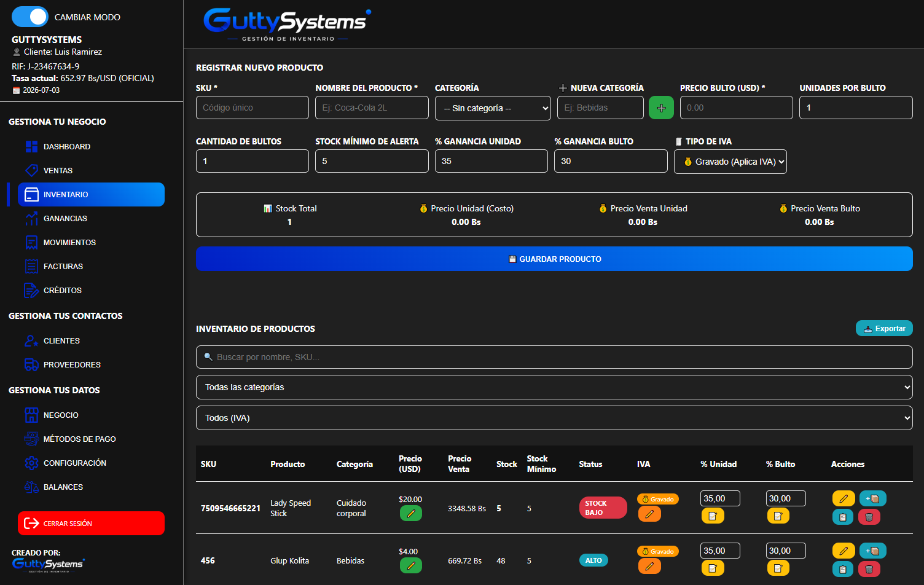Screen dimensions: 924x585
Task: Click the teal clipboard icon for Lady Speed Stick
Action: (x=843, y=517)
